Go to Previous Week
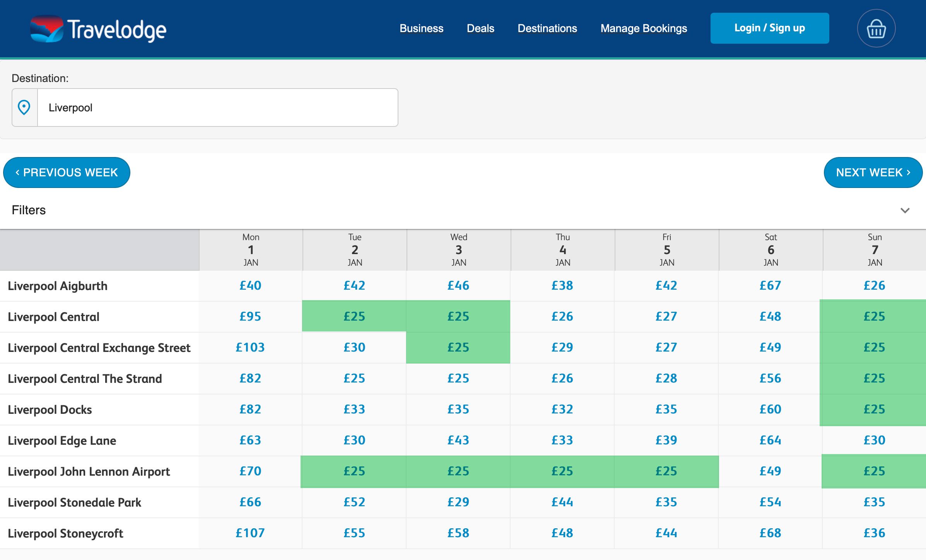This screenshot has width=926, height=560. 67,172
